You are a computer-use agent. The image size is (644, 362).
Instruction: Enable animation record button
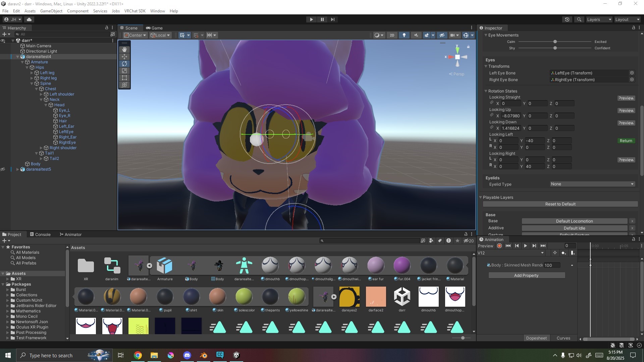point(499,246)
